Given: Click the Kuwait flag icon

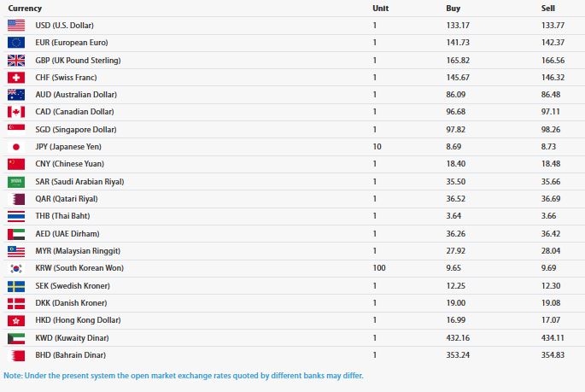Looking at the screenshot, I should [16, 338].
